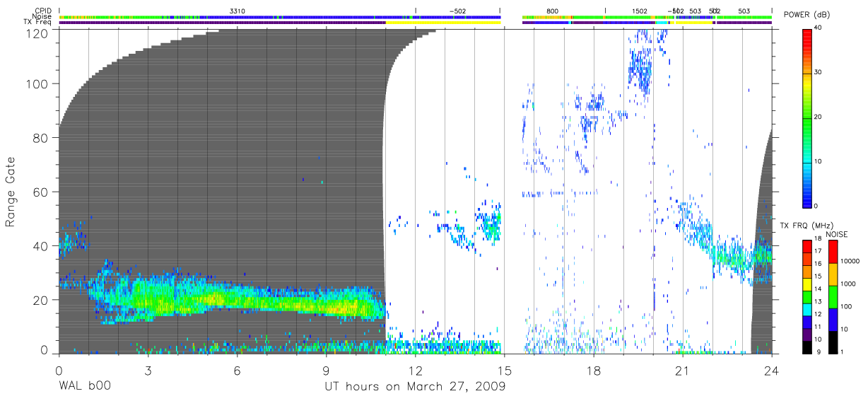Click the 18 tick on UT hours axis

(x=593, y=371)
